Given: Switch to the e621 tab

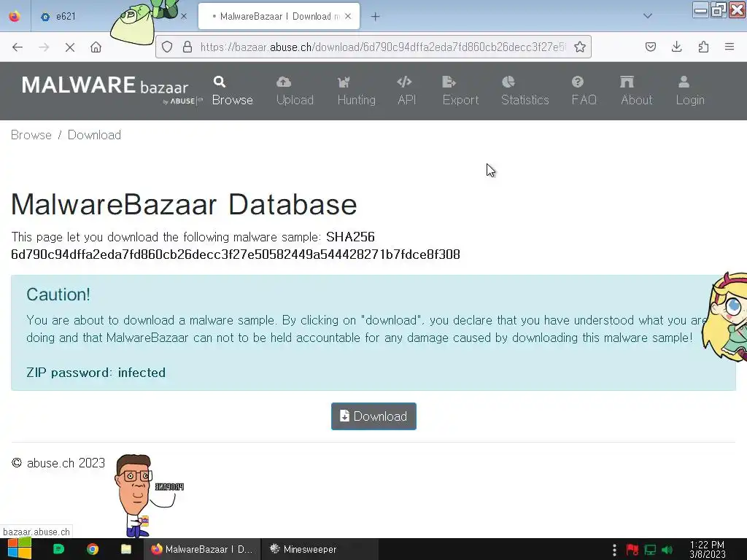Looking at the screenshot, I should pyautogui.click(x=65, y=16).
